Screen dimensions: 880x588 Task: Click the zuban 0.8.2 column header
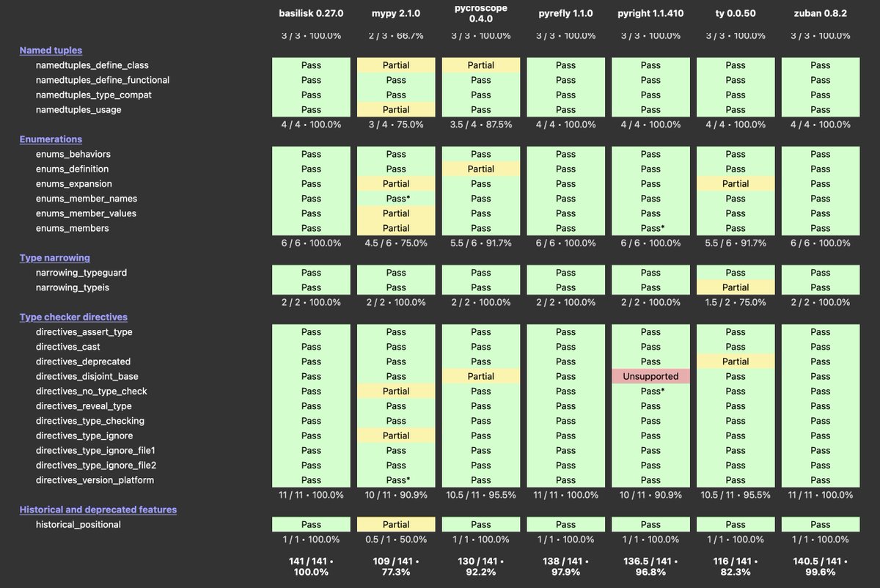[821, 13]
